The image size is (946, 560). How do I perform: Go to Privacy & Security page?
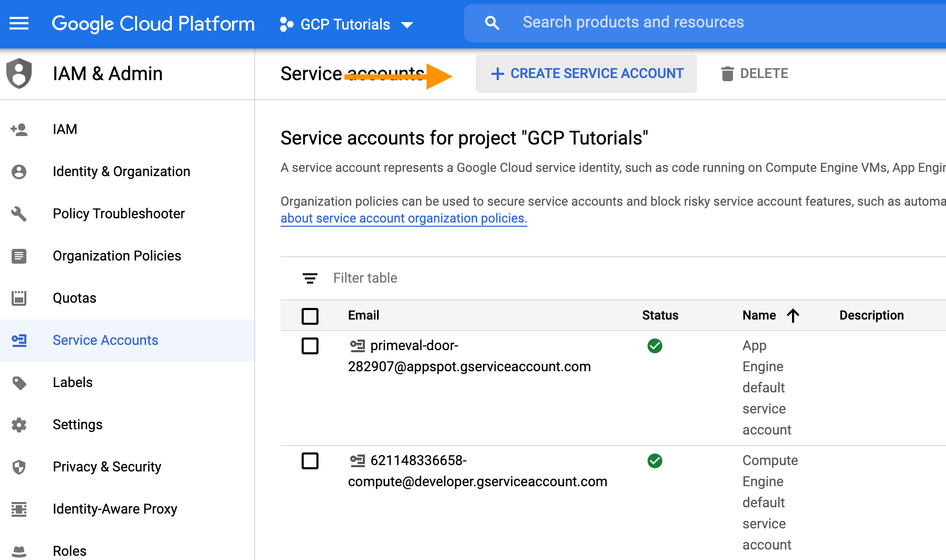(107, 467)
